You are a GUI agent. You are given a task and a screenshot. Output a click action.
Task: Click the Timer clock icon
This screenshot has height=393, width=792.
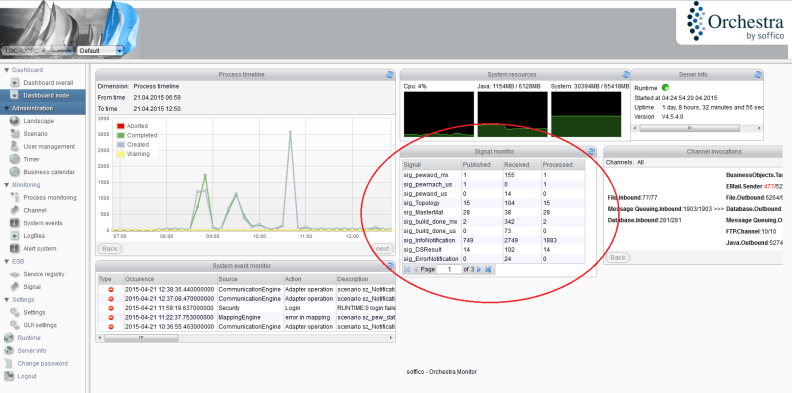[x=14, y=159]
